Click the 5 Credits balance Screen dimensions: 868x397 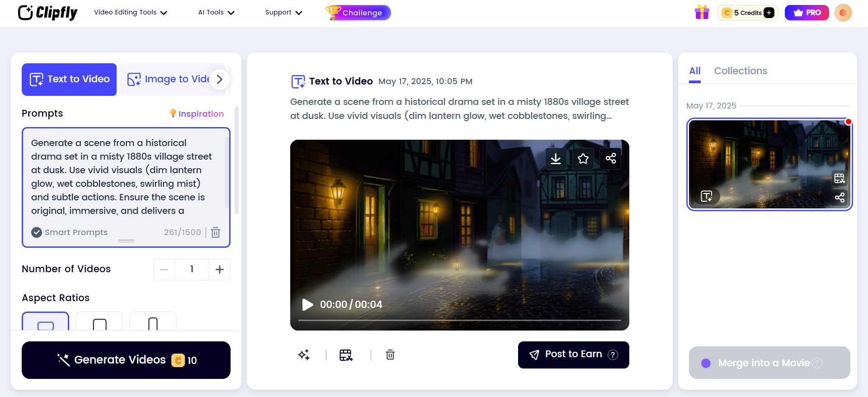click(x=747, y=13)
